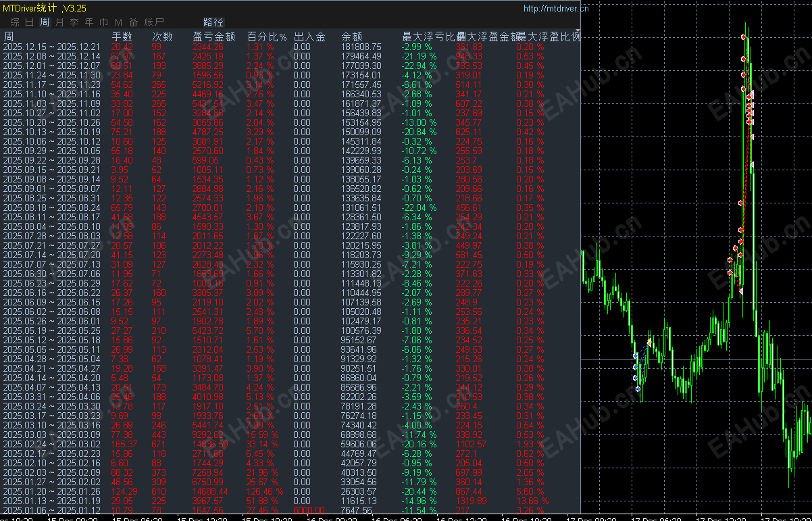Screen dimensions: 812x521
Task: Click balance value 11615.13
Action: click(x=360, y=501)
